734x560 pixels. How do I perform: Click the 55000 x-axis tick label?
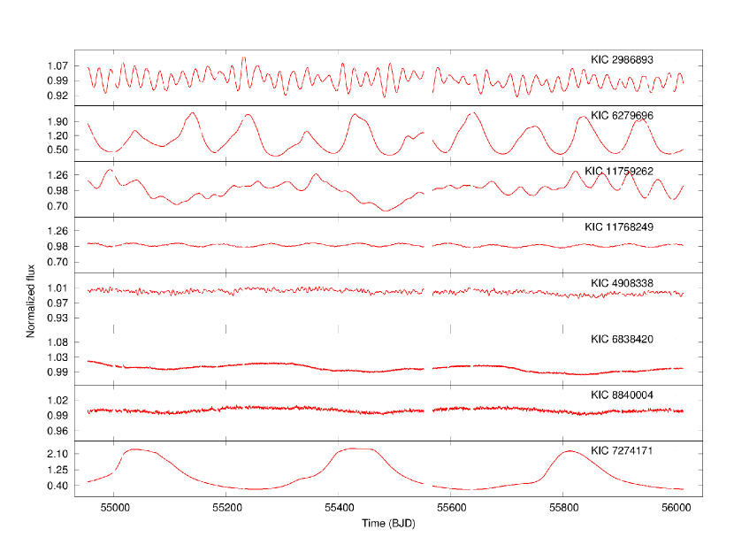(115, 508)
